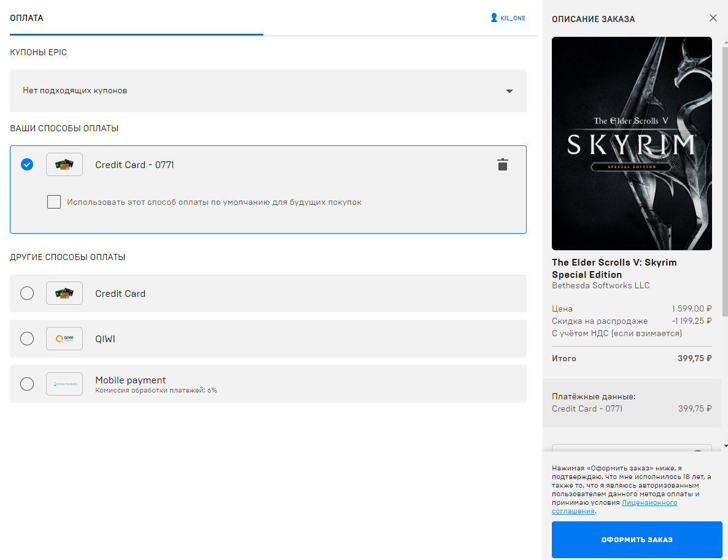The height and width of the screenshot is (560, 728).
Task: Click the 'QIWI' payment label
Action: (x=105, y=339)
